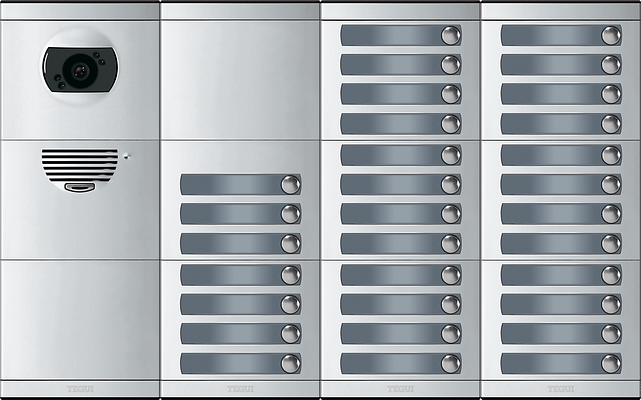Tap the TEGUI logo under the fourth panel
The image size is (641, 400).
[x=561, y=389]
